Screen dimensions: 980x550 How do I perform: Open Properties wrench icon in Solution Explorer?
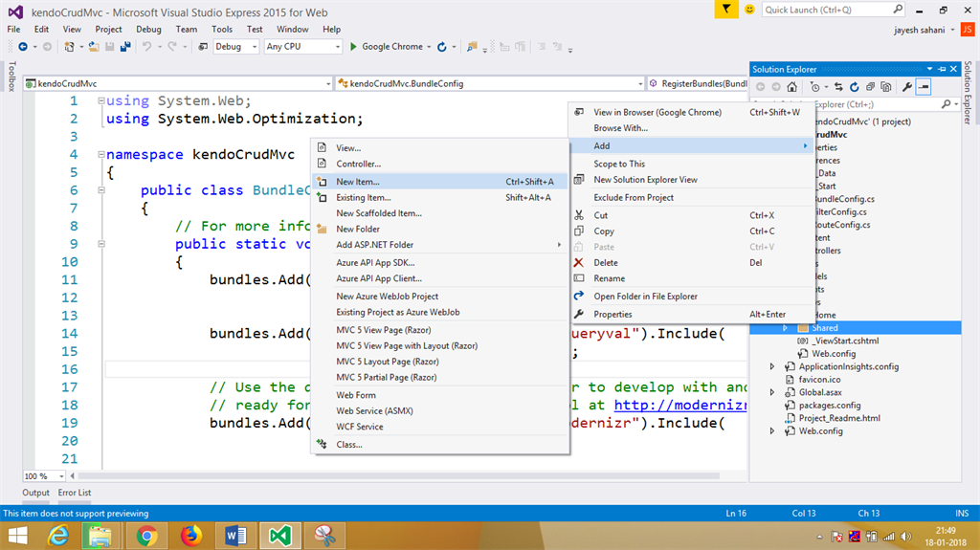pos(906,87)
